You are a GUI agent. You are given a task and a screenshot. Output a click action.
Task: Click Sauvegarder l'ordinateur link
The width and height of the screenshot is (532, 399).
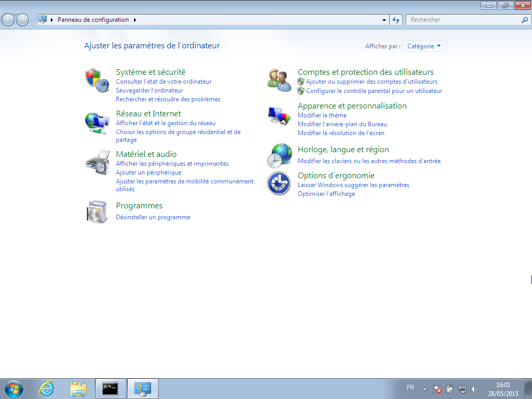(x=149, y=90)
